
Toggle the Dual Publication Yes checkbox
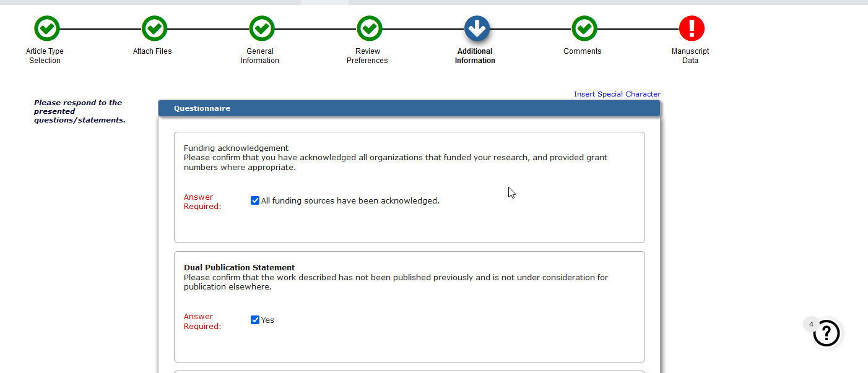tap(255, 320)
